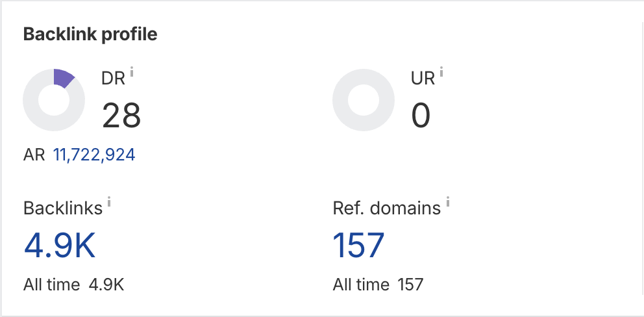Click the DR label

[113, 79]
